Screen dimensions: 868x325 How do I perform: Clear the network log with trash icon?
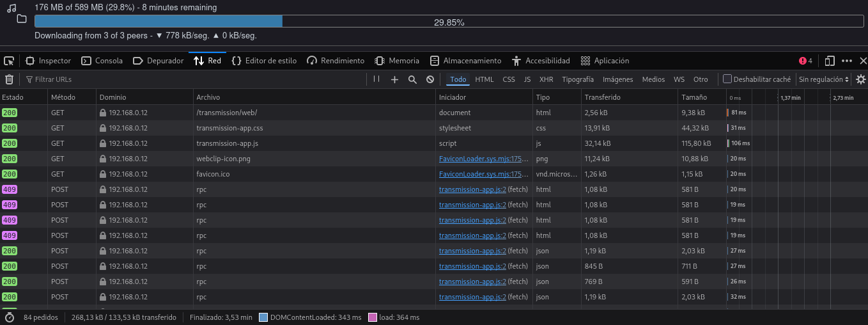point(9,79)
